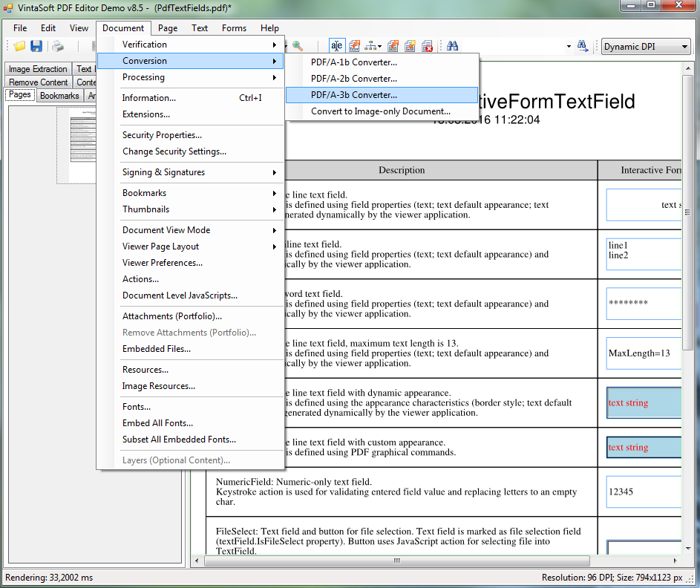
Task: Open Viewer Preferences...
Action: [190, 263]
